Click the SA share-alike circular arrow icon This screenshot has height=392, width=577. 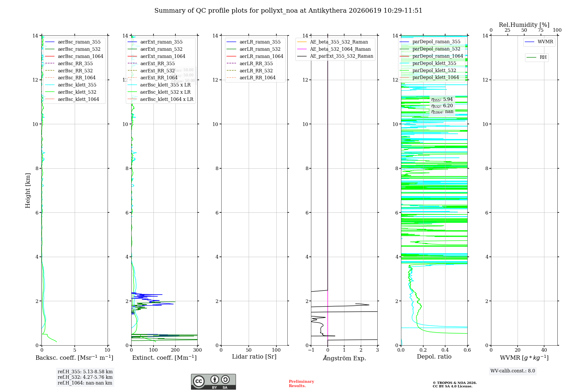click(225, 379)
